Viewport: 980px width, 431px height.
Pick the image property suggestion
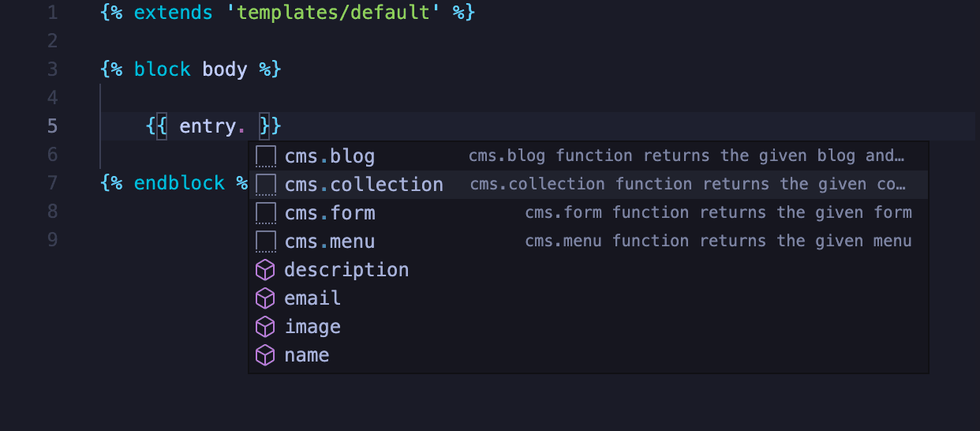(312, 327)
